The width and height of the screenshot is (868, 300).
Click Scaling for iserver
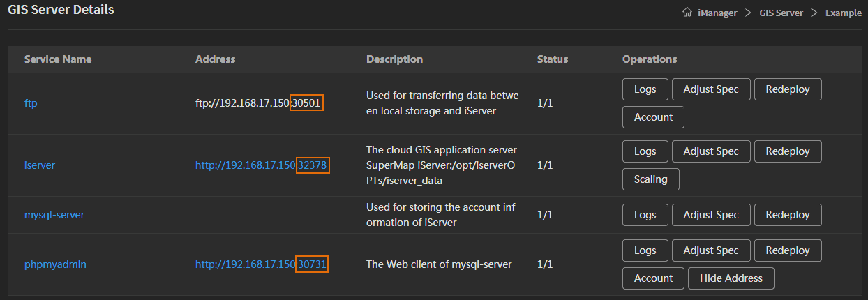coord(651,179)
